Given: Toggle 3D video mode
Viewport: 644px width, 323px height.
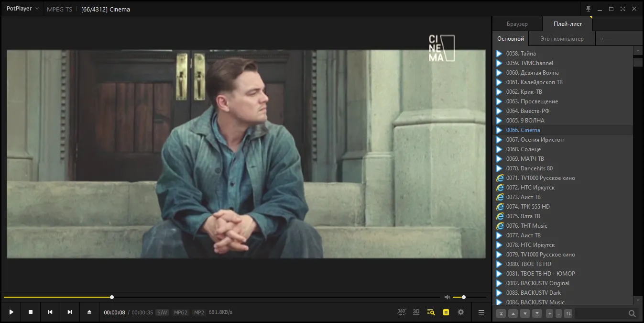Looking at the screenshot, I should point(416,312).
